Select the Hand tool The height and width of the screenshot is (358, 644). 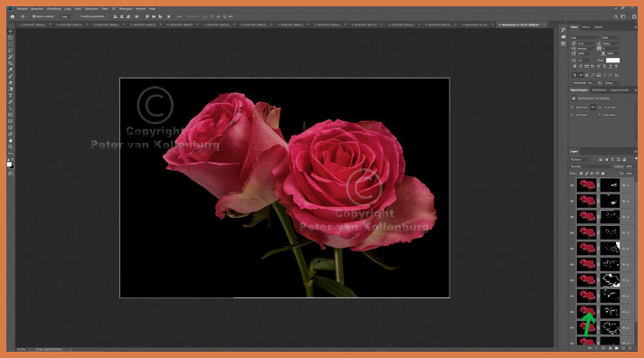tap(10, 140)
